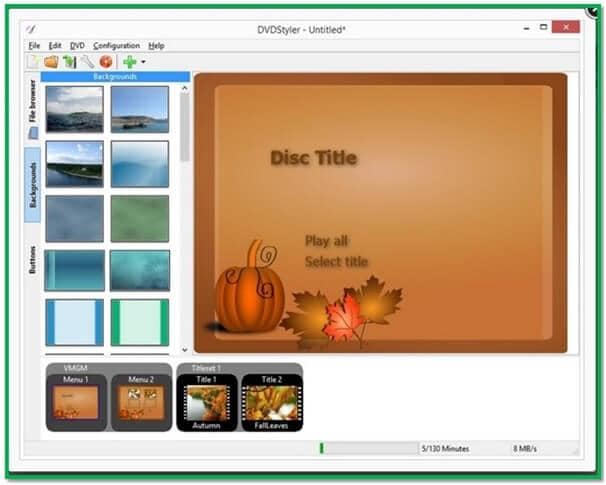The height and width of the screenshot is (485, 606).
Task: Select the Title 1 Autumn clip
Action: pyautogui.click(x=207, y=402)
